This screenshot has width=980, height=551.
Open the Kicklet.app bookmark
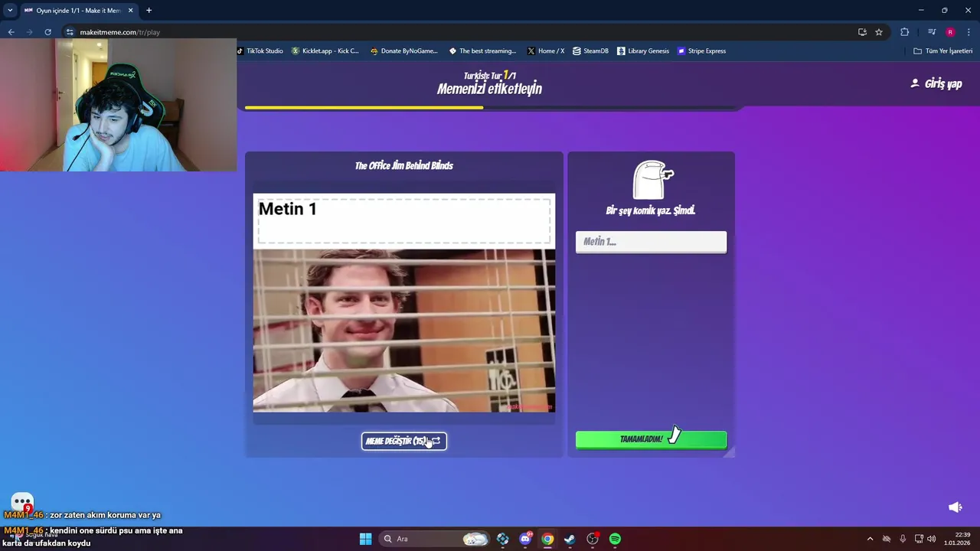point(325,51)
